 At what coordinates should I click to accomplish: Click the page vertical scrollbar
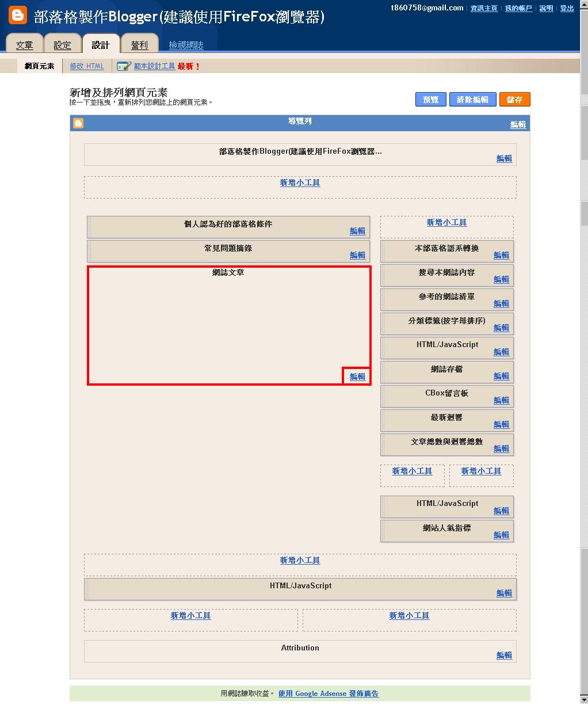tap(584, 352)
